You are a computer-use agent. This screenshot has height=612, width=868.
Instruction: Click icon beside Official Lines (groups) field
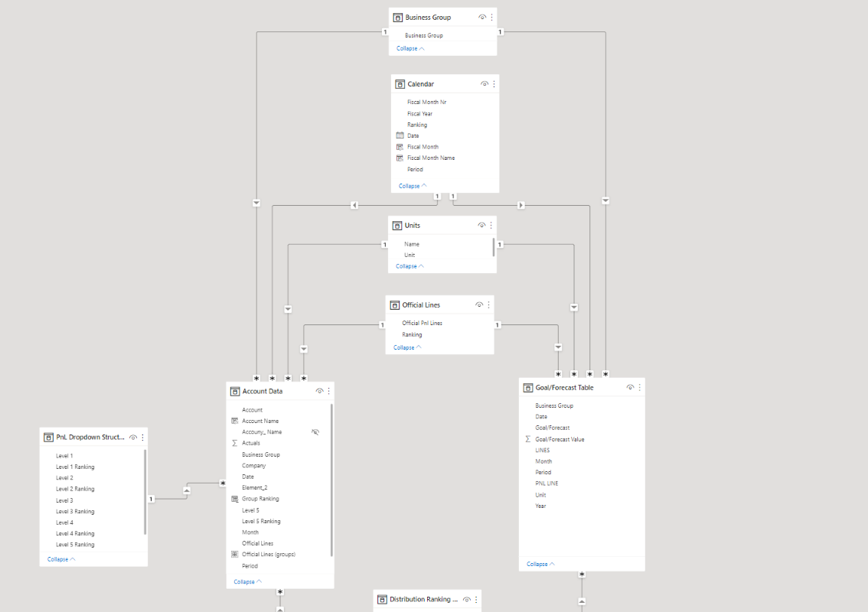pyautogui.click(x=235, y=555)
